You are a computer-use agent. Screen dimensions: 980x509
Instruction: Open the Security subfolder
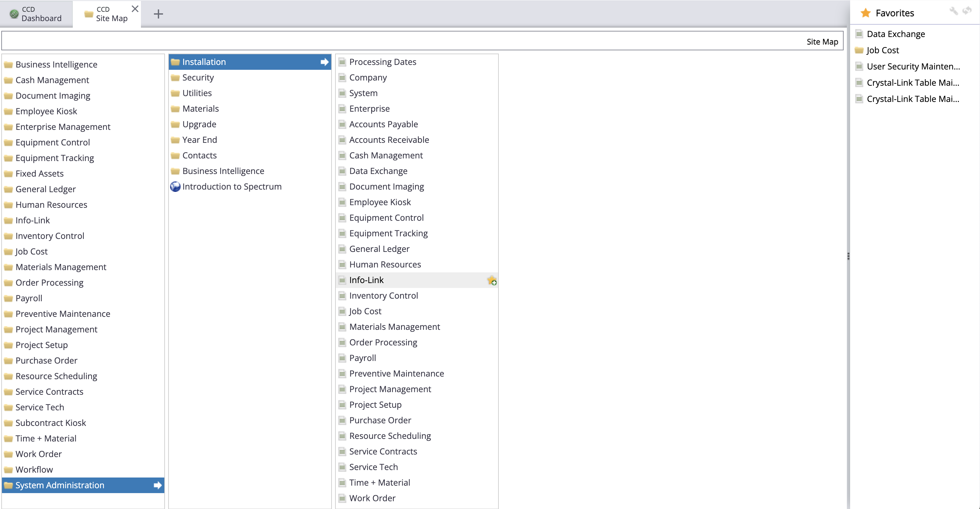coord(198,78)
